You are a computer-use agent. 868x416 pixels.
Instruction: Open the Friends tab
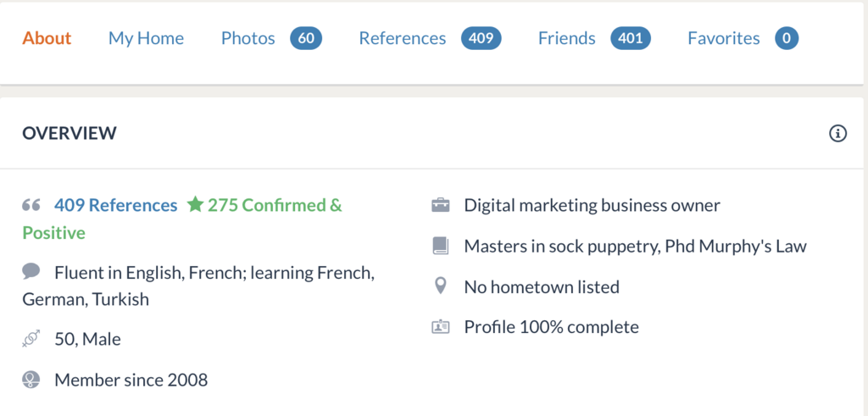[x=567, y=38]
